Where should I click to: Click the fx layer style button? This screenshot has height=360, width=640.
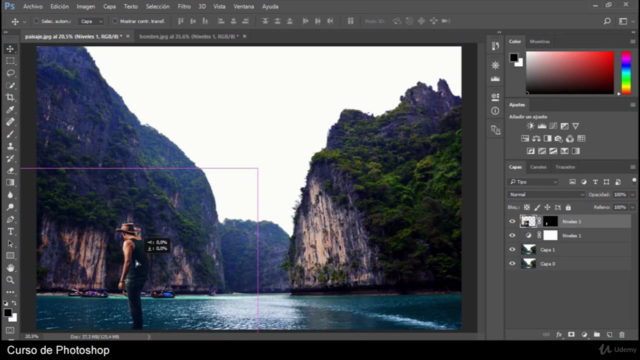point(559,335)
